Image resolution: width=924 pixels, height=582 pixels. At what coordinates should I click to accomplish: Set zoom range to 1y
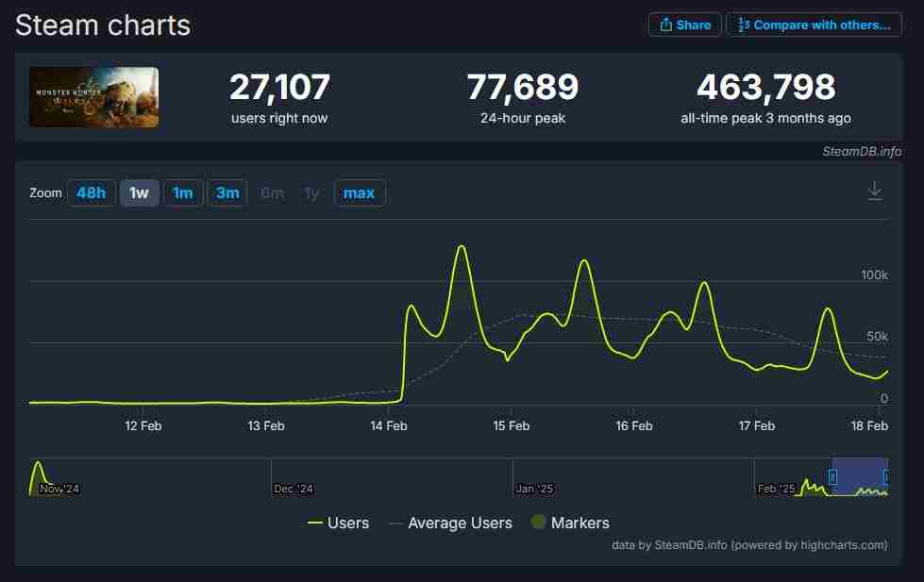(311, 193)
